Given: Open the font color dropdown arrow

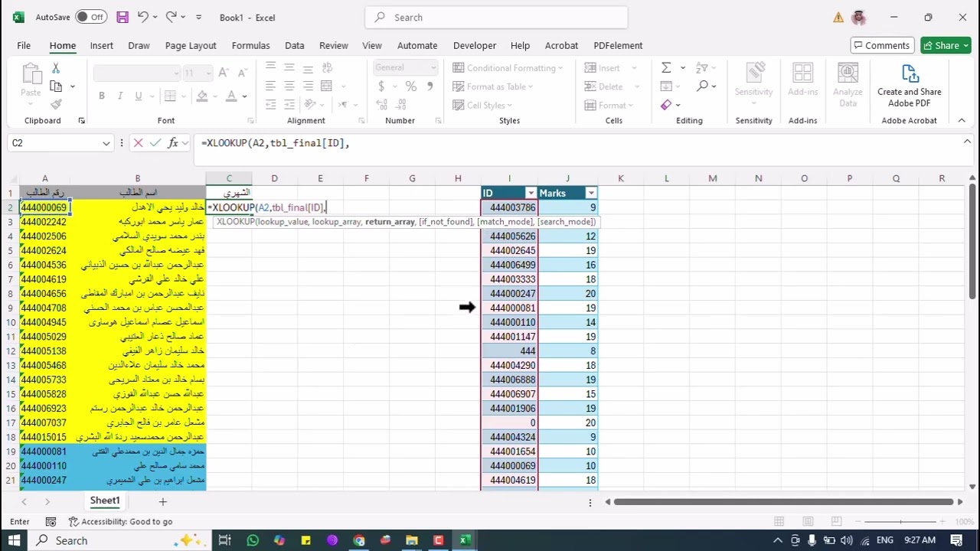Looking at the screenshot, I should (x=245, y=96).
